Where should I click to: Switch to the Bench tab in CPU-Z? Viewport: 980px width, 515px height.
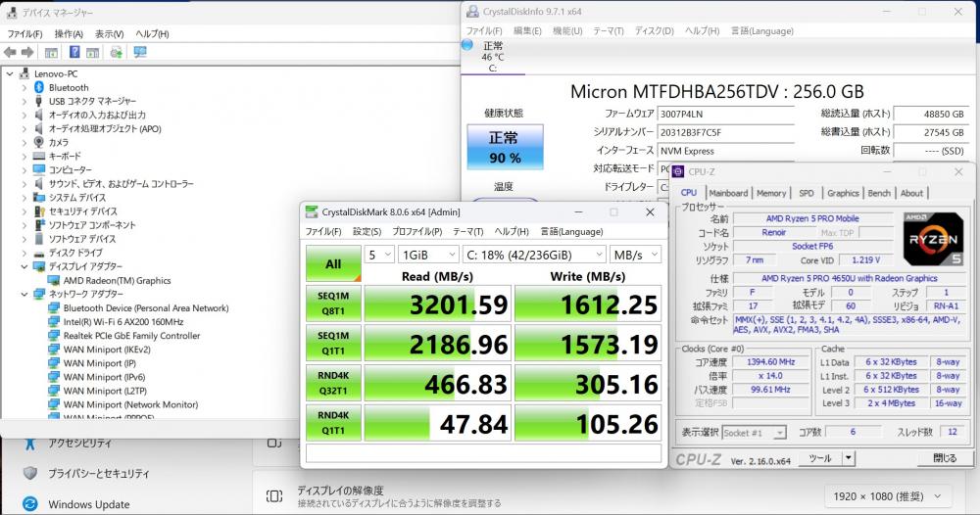click(x=879, y=193)
